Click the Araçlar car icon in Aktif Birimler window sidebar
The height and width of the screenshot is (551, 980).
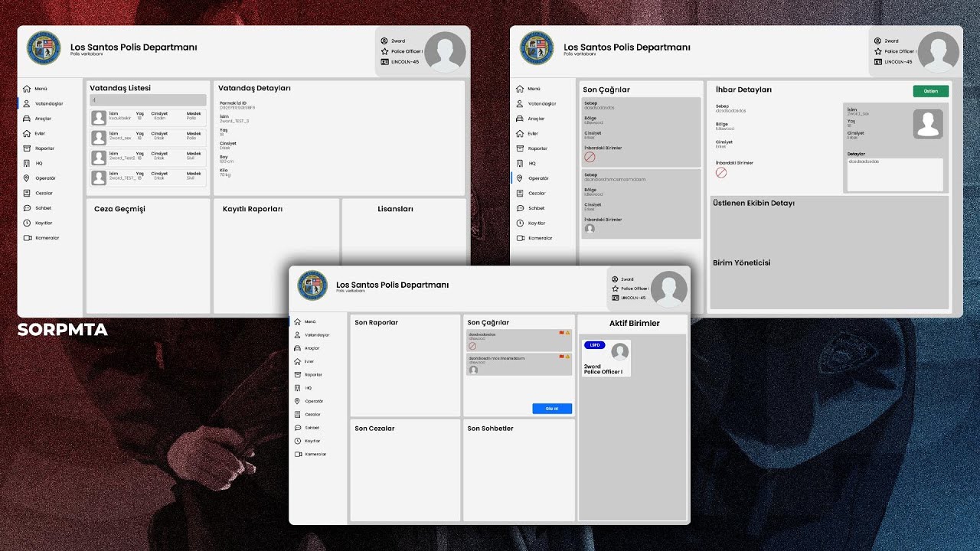pos(297,348)
